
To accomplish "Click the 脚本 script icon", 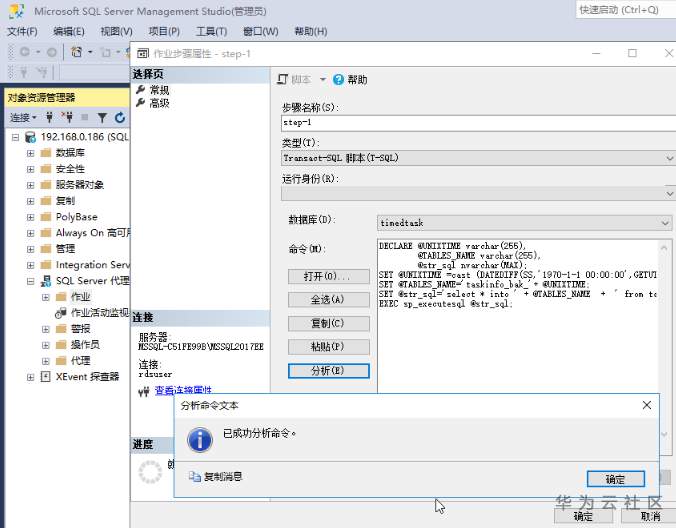I will pyautogui.click(x=282, y=80).
